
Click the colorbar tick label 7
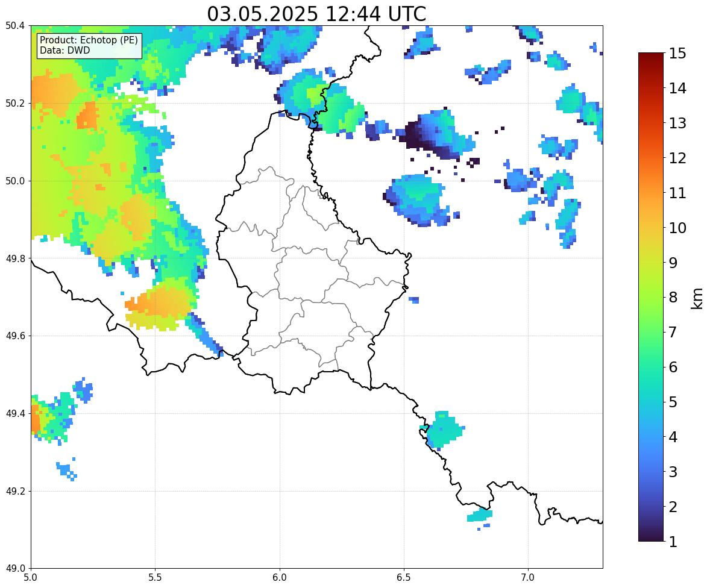pyautogui.click(x=673, y=332)
